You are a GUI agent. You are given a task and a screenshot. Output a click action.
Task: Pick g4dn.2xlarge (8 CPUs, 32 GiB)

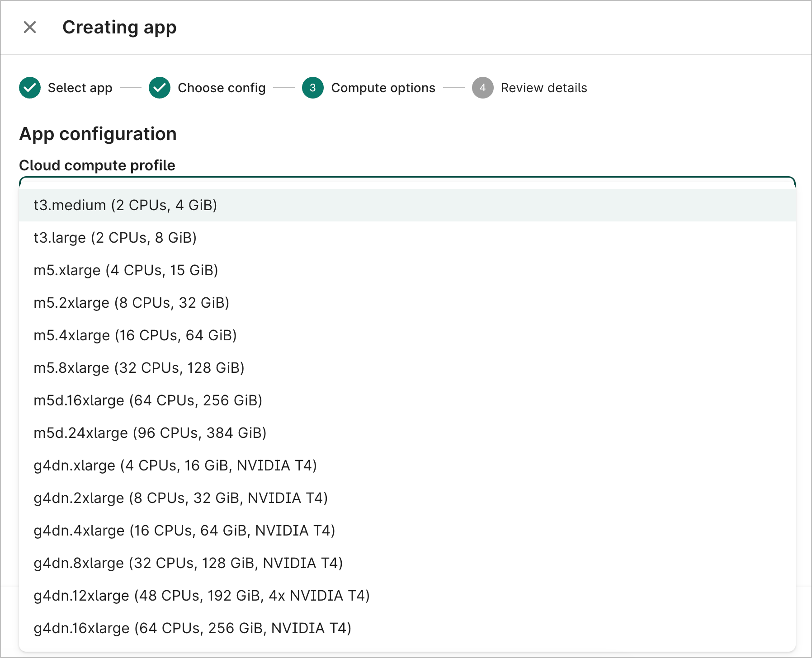[180, 498]
